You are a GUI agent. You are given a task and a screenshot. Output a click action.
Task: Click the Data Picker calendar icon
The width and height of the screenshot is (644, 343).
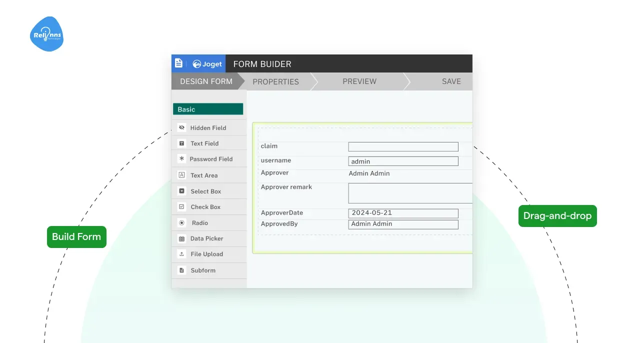pyautogui.click(x=181, y=238)
